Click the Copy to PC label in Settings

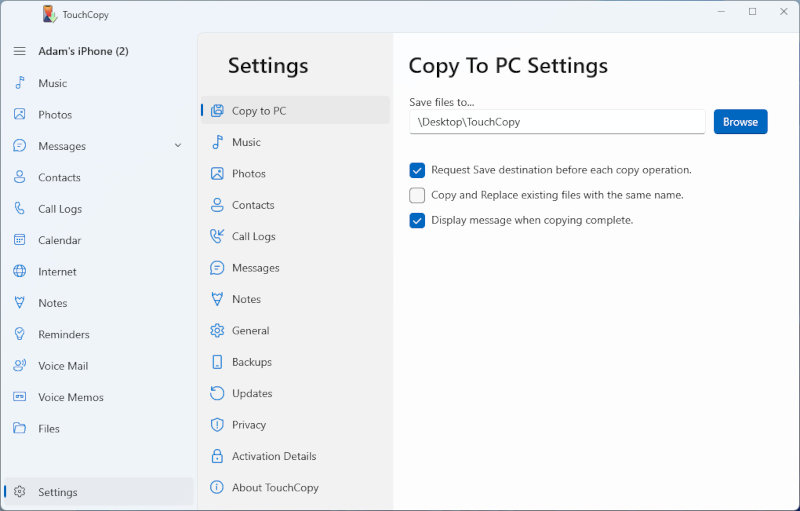[259, 111]
